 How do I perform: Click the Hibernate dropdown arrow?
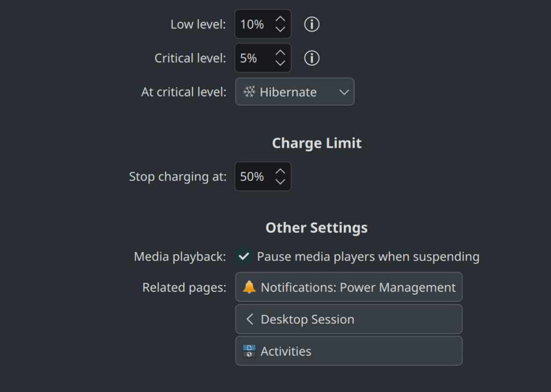344,92
